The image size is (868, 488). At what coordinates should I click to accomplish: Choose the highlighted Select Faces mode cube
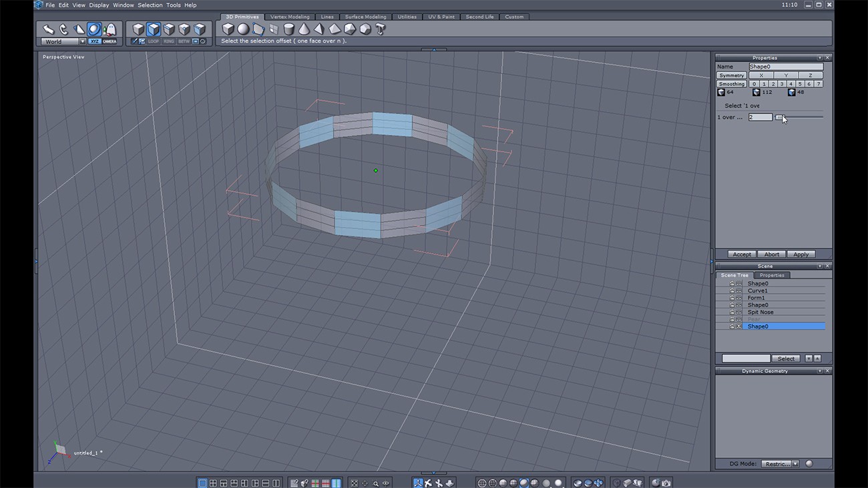[154, 29]
